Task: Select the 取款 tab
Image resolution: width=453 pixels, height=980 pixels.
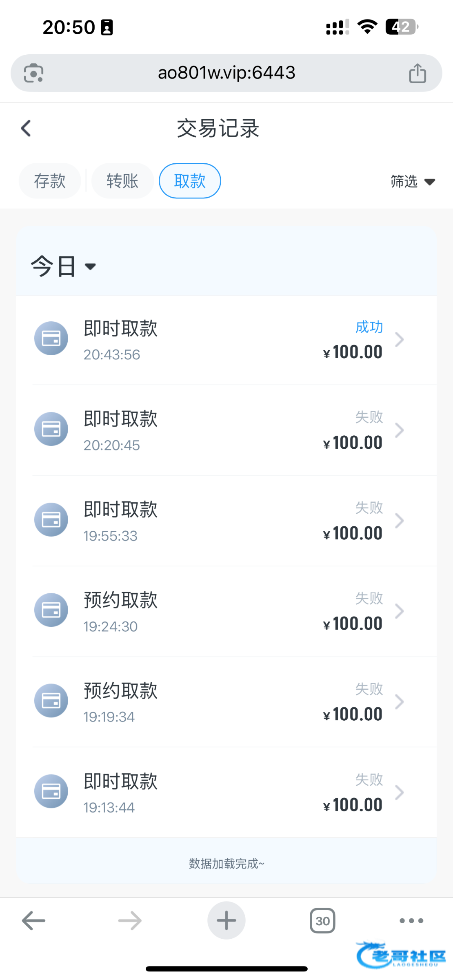Action: 190,181
